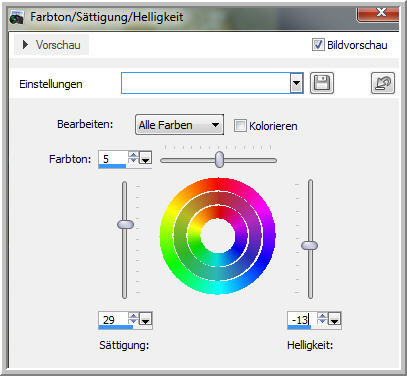Click the Sättigung input field showing 29
The width and height of the screenshot is (407, 376).
click(113, 320)
